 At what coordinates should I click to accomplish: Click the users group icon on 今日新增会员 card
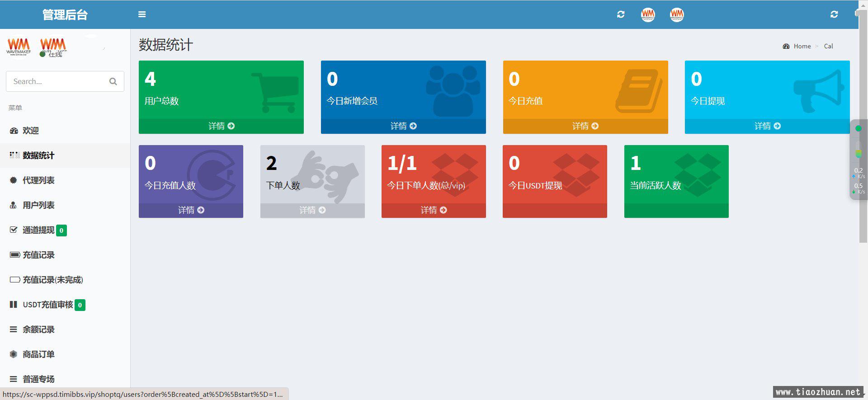[x=453, y=91]
